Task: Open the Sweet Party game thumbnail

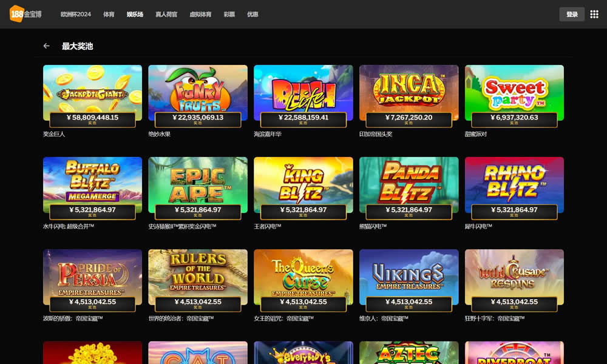Action: 514,93
